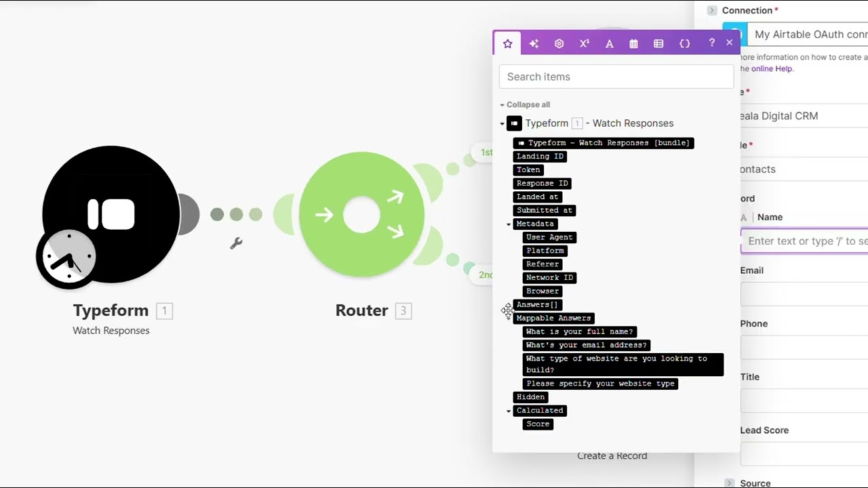Select 'What type of website' question pill

click(623, 364)
